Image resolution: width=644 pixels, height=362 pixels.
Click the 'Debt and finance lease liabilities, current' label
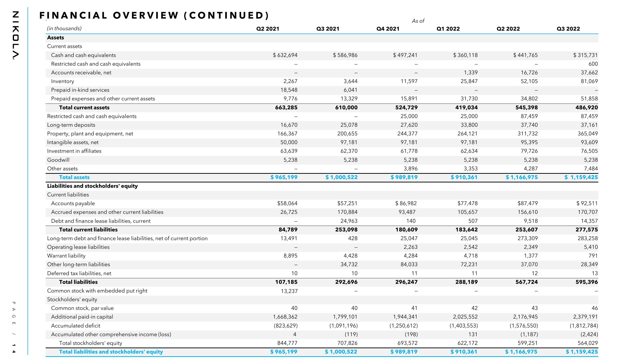click(x=101, y=221)
